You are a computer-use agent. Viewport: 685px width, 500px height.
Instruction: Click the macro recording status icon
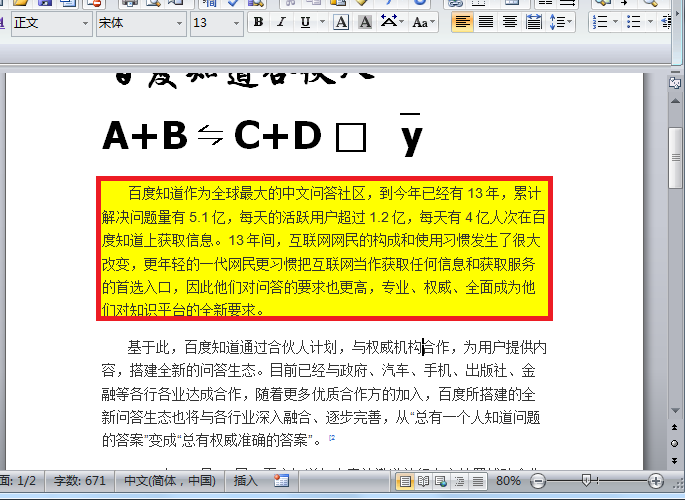click(281, 481)
